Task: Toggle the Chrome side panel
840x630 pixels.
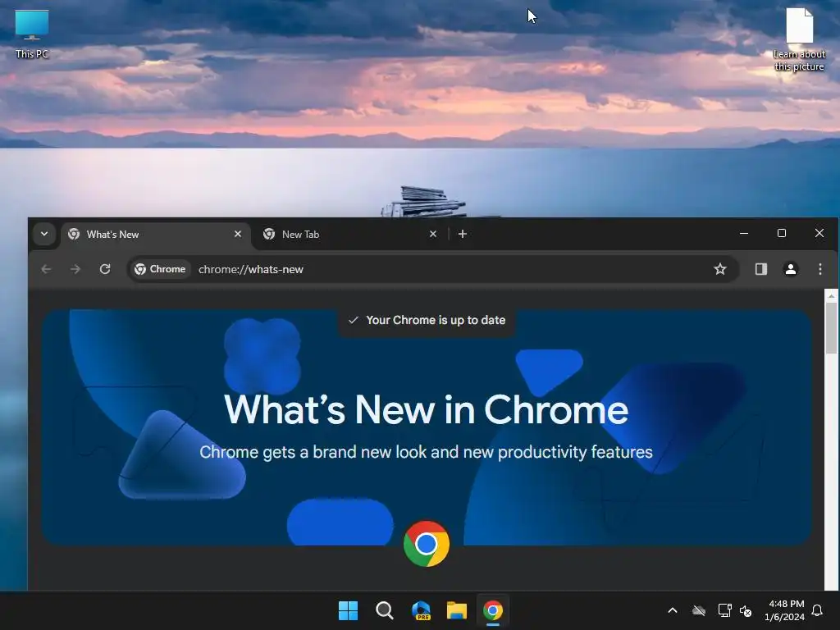Action: click(x=761, y=269)
